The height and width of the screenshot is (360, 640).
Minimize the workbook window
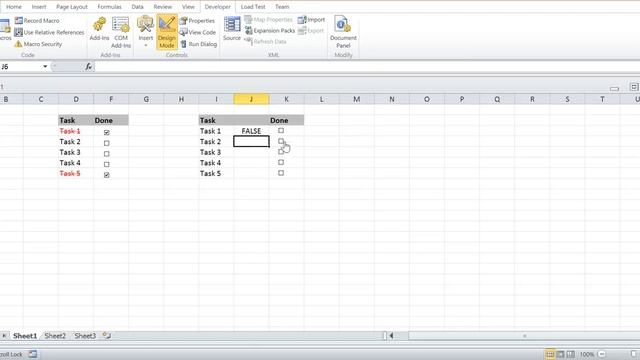(614, 88)
